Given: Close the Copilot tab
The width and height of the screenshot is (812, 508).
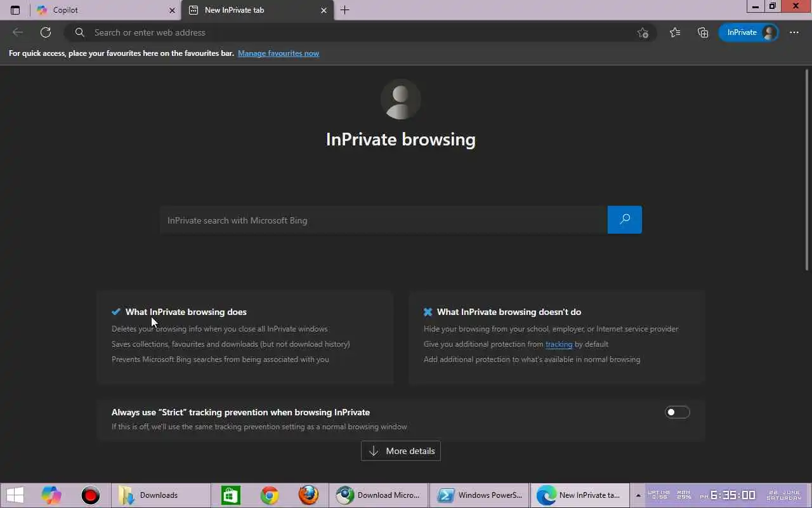Looking at the screenshot, I should [x=172, y=10].
